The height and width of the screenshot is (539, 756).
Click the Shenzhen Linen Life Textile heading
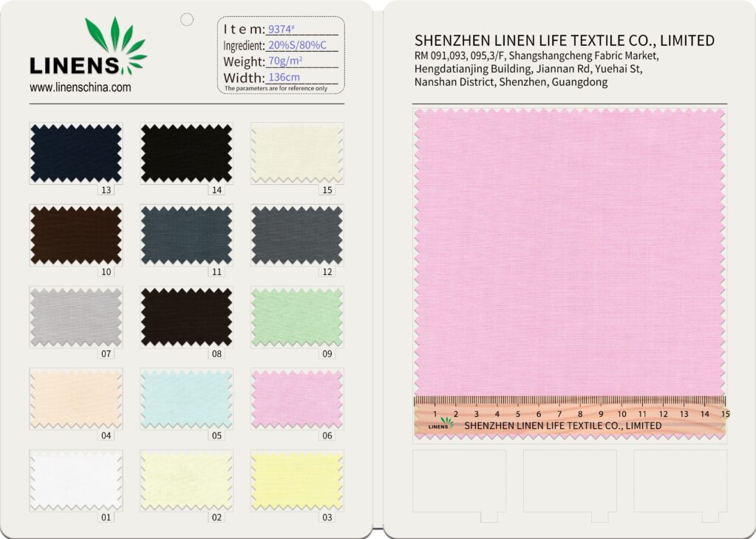tap(565, 41)
